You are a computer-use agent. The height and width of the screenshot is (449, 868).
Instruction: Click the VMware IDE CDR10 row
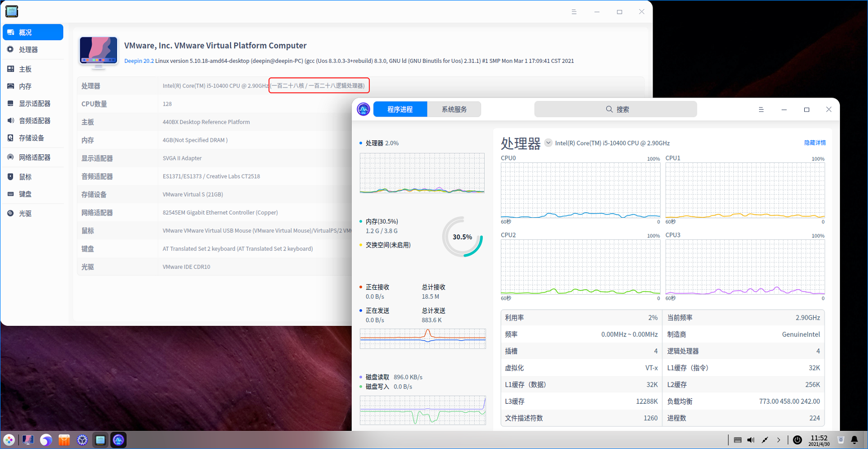coord(215,267)
